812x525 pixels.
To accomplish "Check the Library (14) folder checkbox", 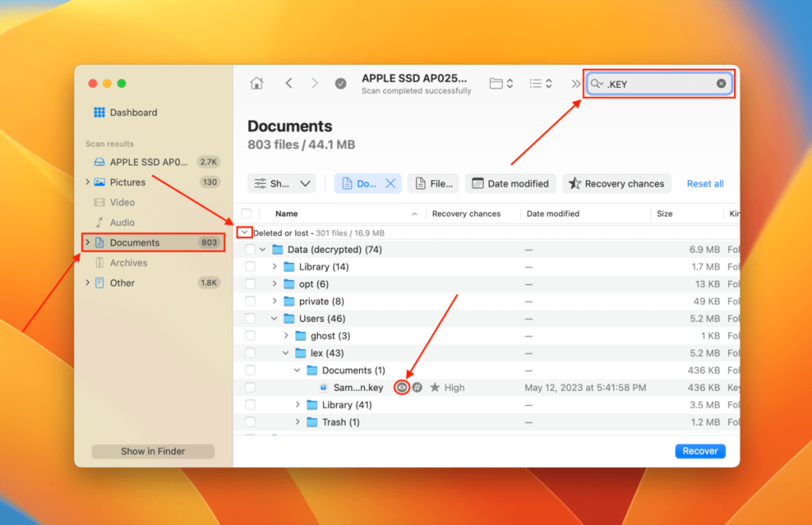I will (x=250, y=266).
